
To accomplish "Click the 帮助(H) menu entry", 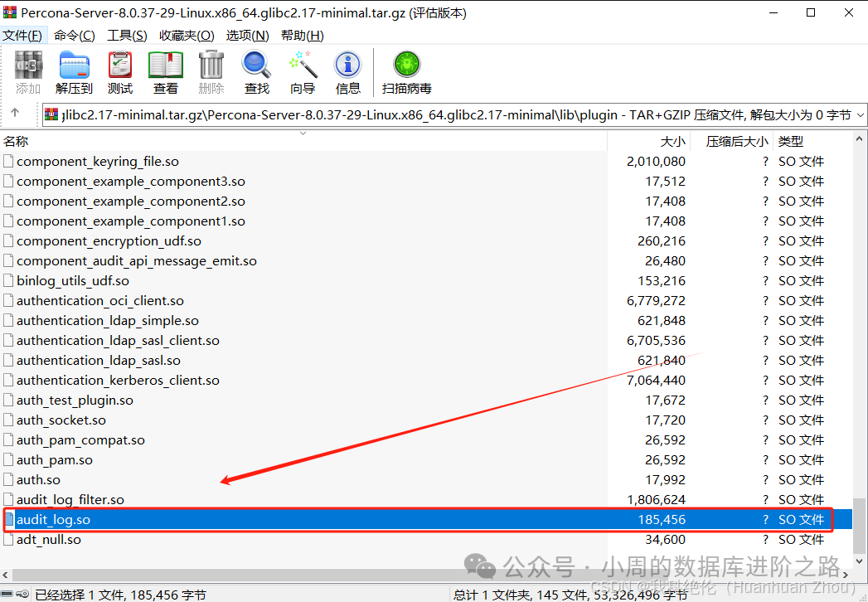I will point(302,35).
